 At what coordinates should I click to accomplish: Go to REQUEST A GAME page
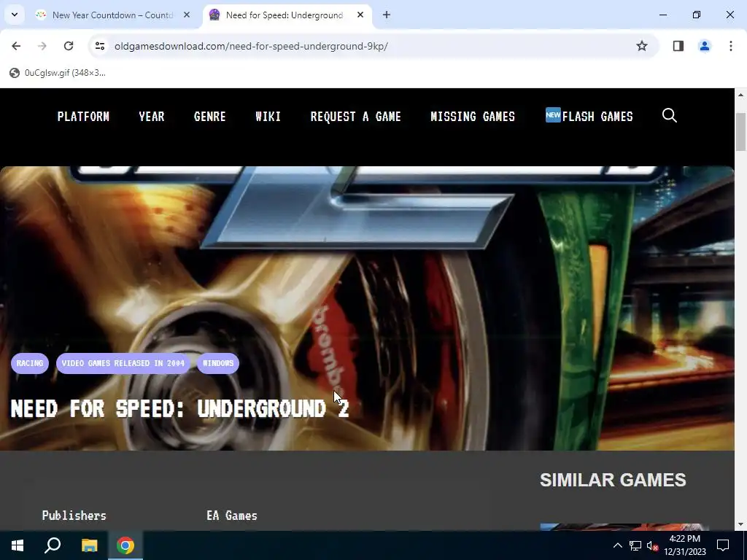(356, 117)
